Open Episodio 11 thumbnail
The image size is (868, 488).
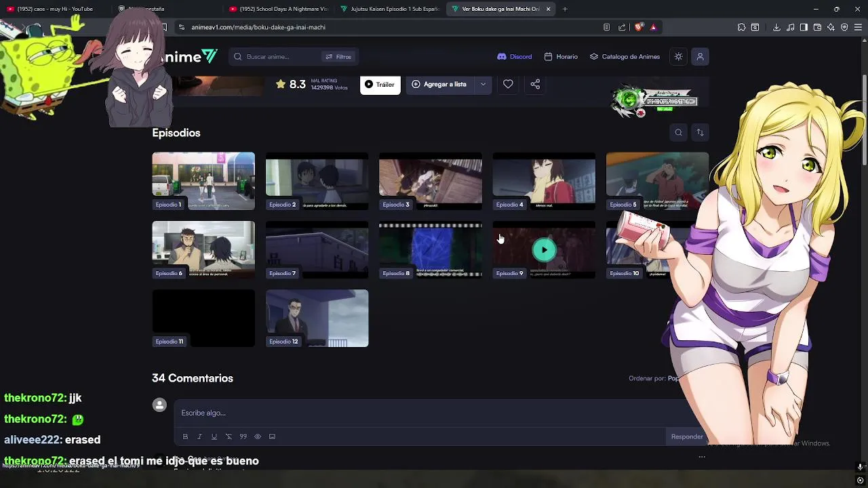click(x=203, y=319)
